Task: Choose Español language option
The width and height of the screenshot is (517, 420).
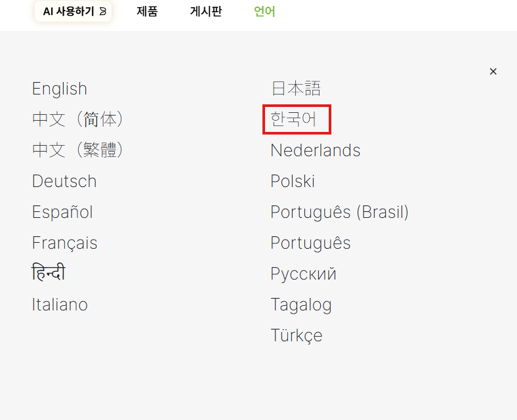Action: 62,212
